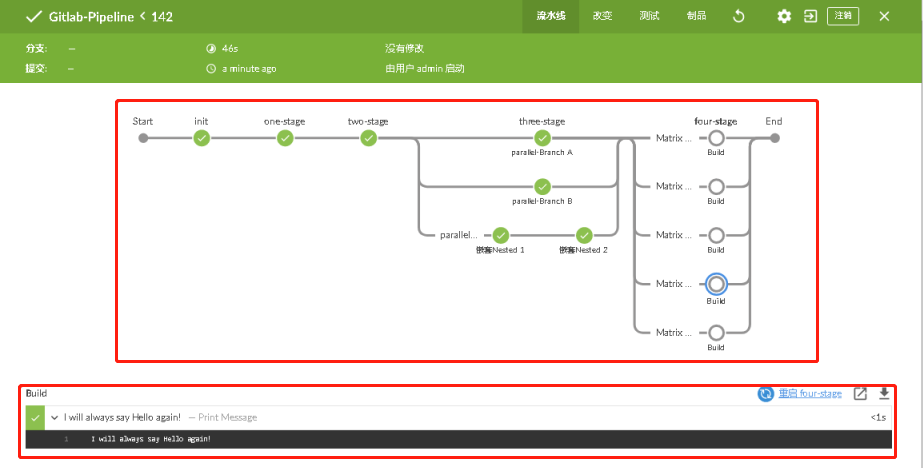Screen dimensions: 923x468
Task: Select the two-stage node
Action: coord(368,138)
